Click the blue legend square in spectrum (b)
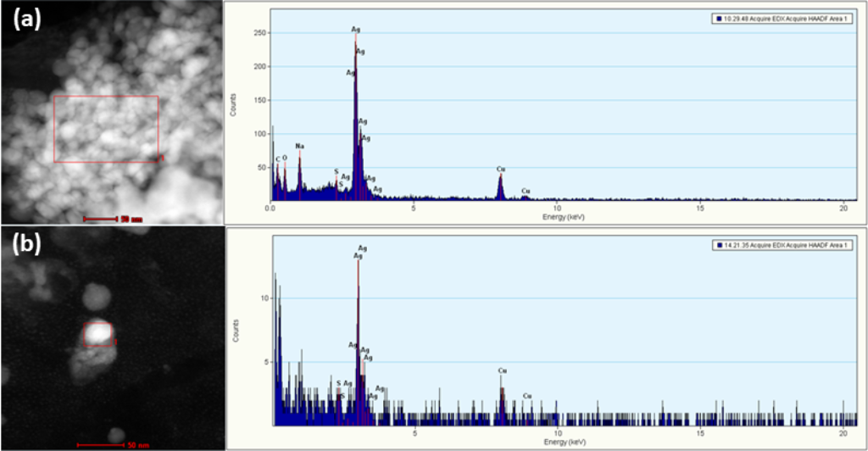 point(718,245)
